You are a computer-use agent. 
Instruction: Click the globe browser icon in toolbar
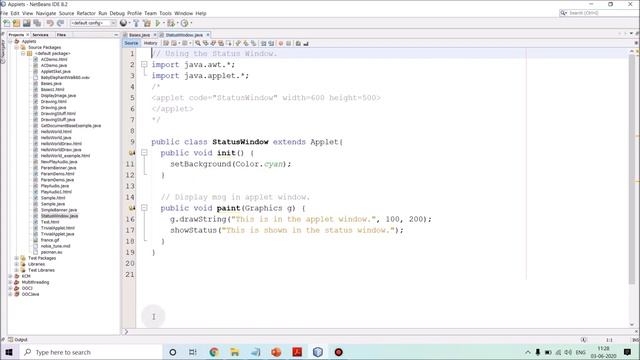(123, 23)
